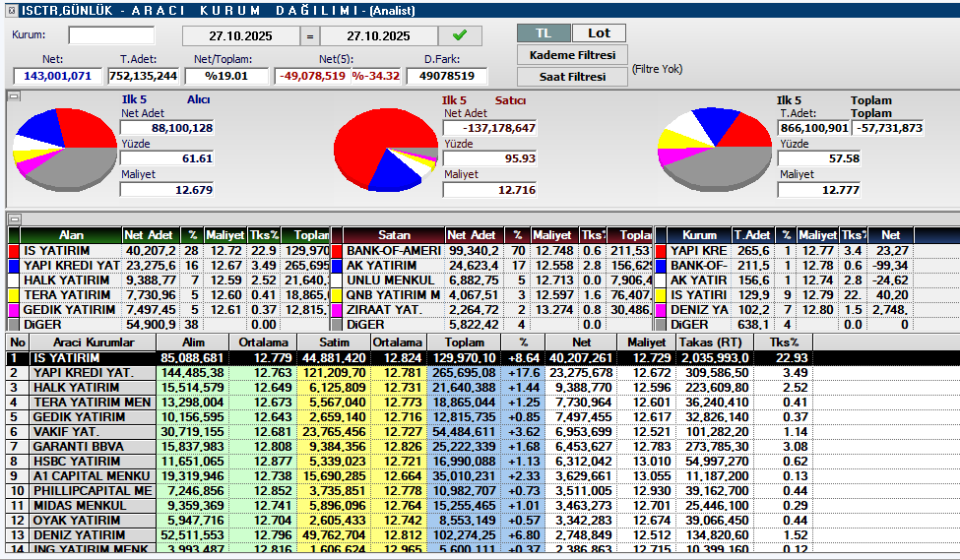The height and width of the screenshot is (560, 960).
Task: Click magenta swatch beside ZIRAAT YAT.
Action: [336, 310]
